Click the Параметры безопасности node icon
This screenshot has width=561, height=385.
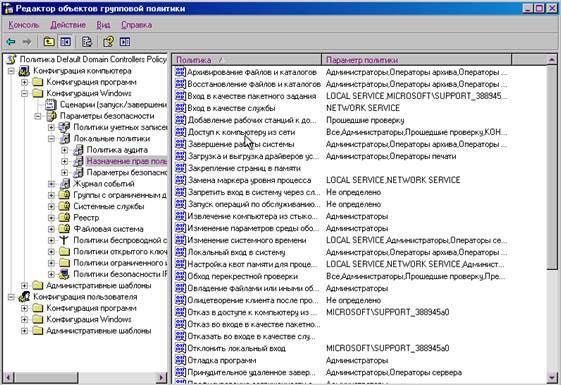51,116
